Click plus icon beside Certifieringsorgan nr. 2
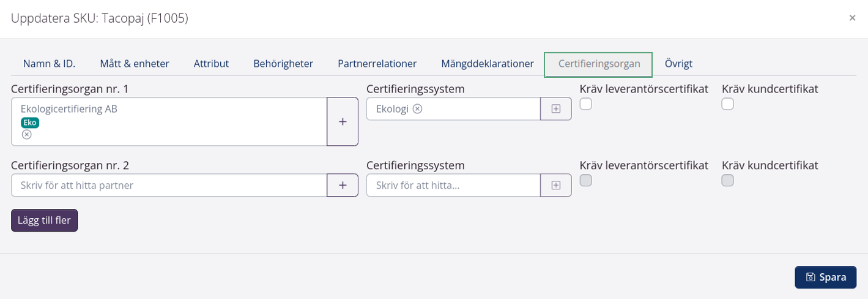The width and height of the screenshot is (868, 299). pos(343,185)
